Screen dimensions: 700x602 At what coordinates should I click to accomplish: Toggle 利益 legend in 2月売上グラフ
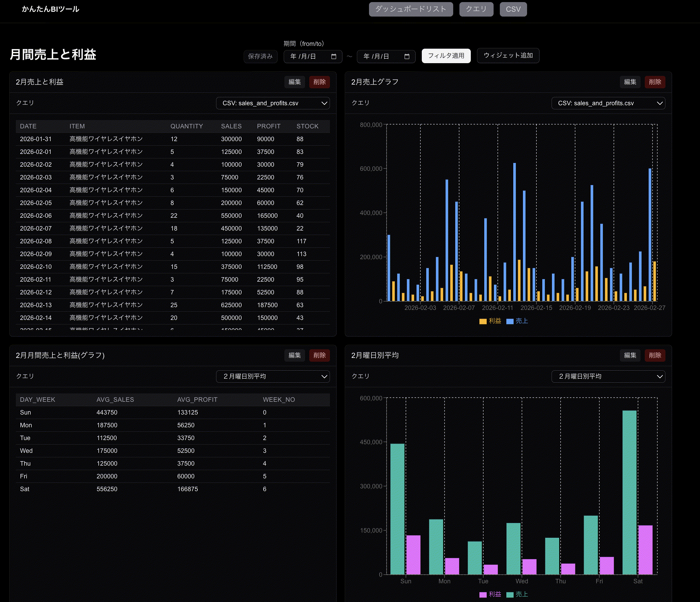click(x=490, y=321)
